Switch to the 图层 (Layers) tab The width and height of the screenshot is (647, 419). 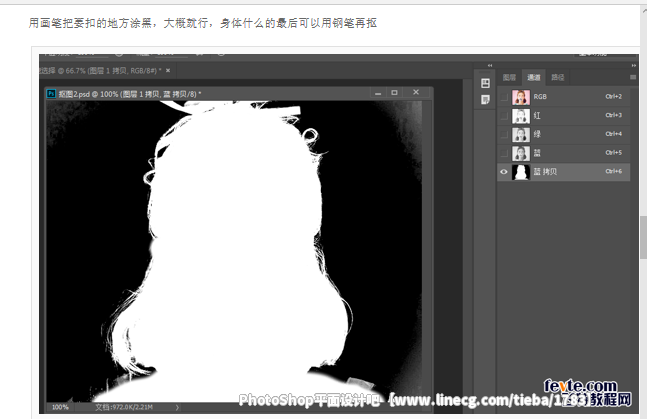click(509, 76)
